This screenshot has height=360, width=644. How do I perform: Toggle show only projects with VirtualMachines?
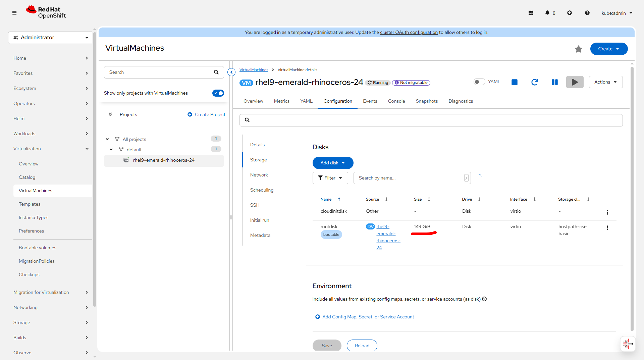coord(218,93)
